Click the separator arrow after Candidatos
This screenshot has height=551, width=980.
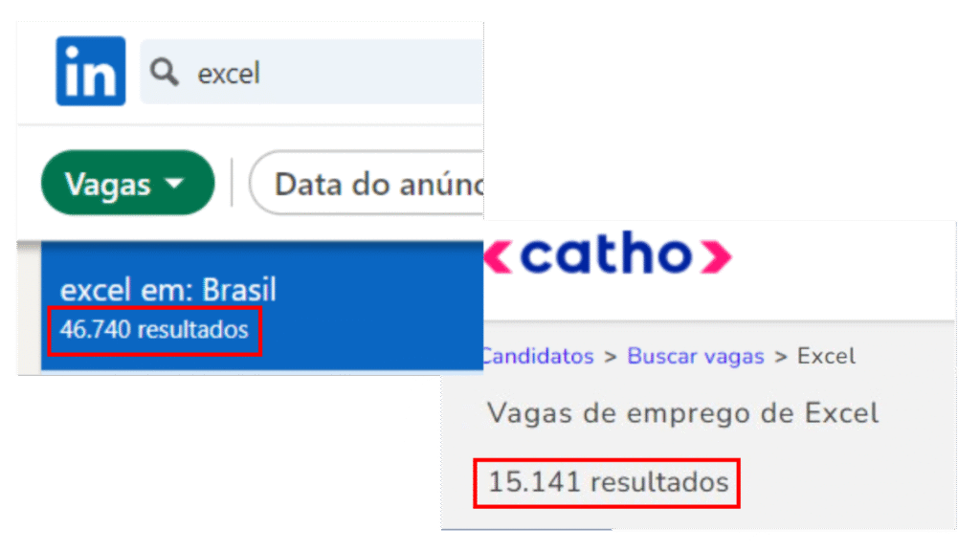(611, 358)
